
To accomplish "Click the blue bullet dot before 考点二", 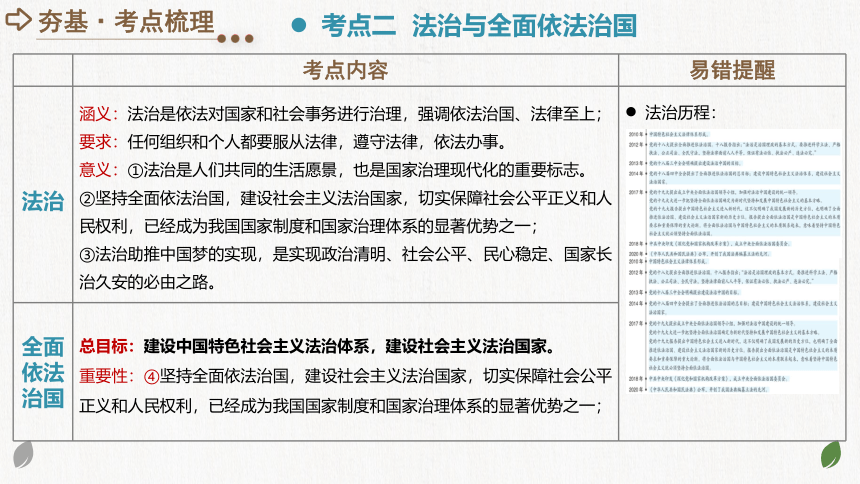I will [299, 25].
